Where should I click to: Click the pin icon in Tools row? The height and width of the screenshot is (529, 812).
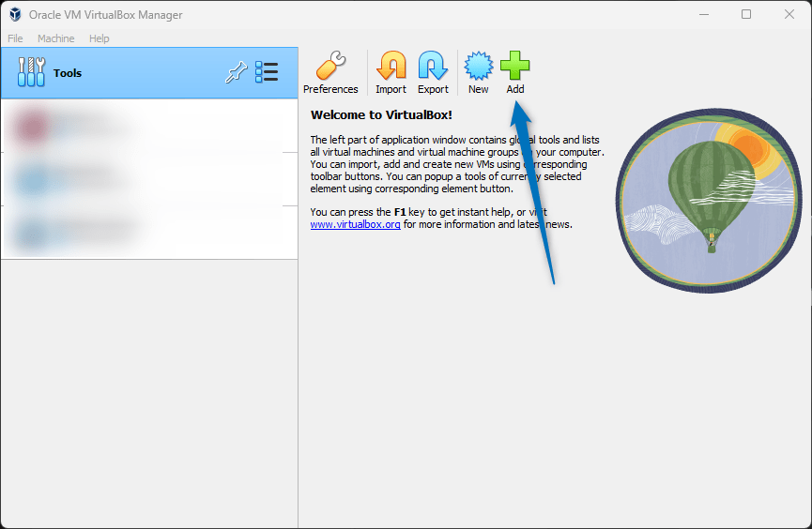click(237, 72)
